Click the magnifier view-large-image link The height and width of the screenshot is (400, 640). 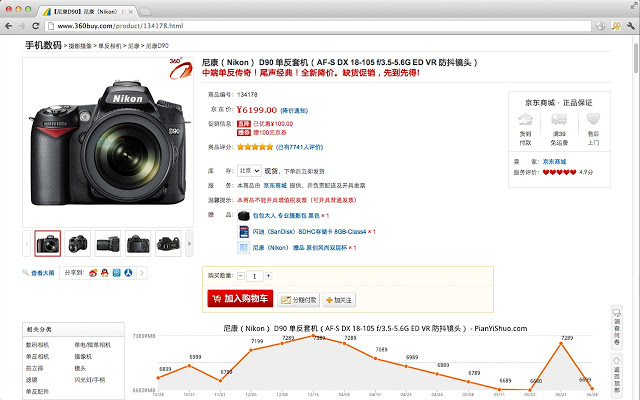pyautogui.click(x=39, y=273)
